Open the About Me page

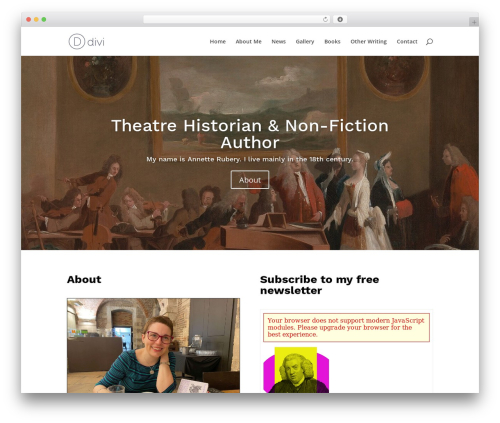pos(248,42)
